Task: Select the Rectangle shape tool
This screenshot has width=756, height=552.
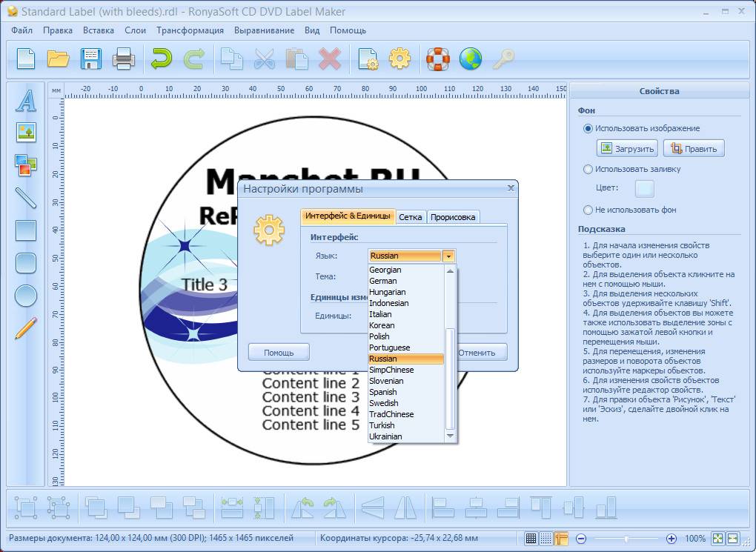Action: pos(26,230)
